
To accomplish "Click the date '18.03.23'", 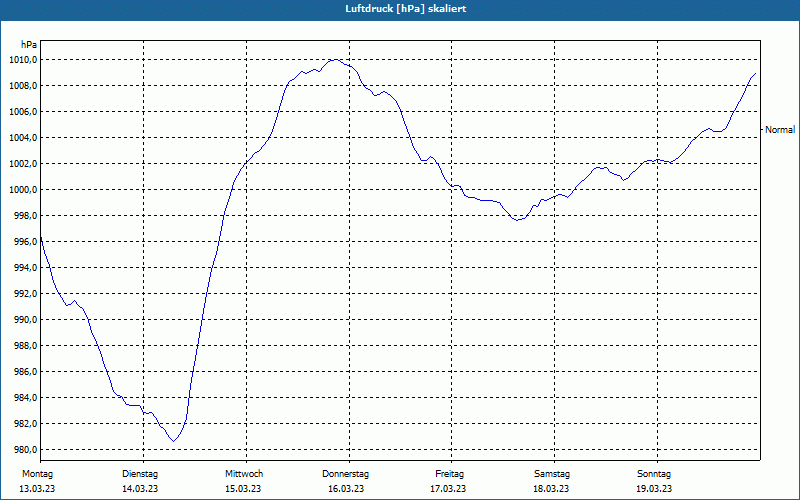I will click(x=551, y=489).
